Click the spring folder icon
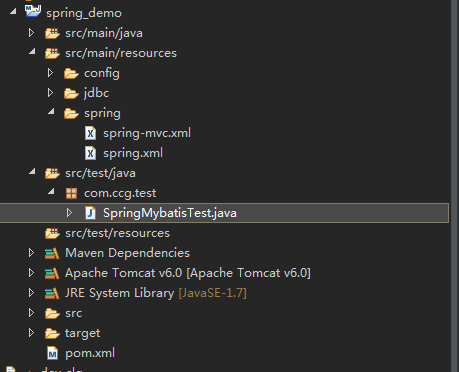The height and width of the screenshot is (372, 459). (x=71, y=113)
